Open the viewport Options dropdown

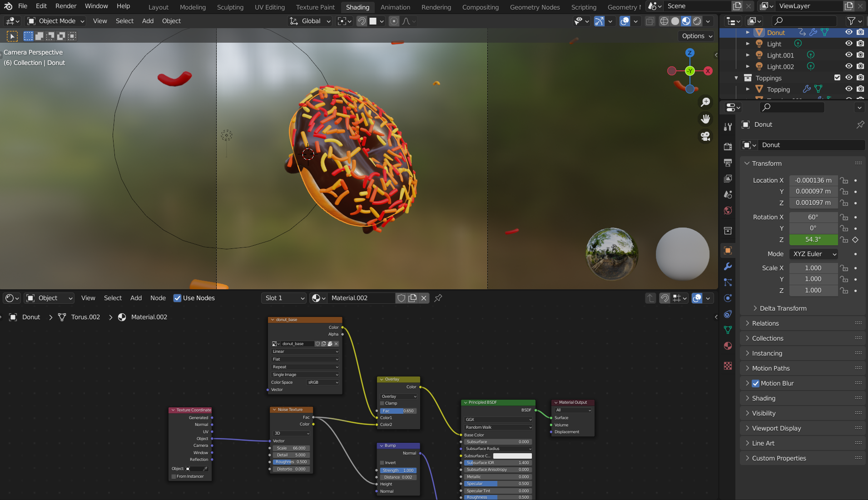(697, 36)
